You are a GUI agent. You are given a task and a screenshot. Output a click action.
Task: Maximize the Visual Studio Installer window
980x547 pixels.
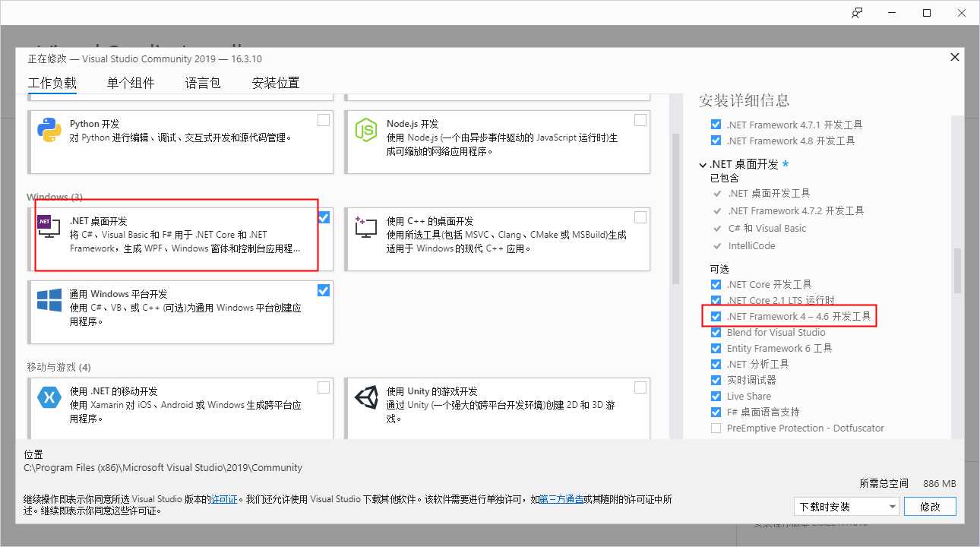[927, 13]
